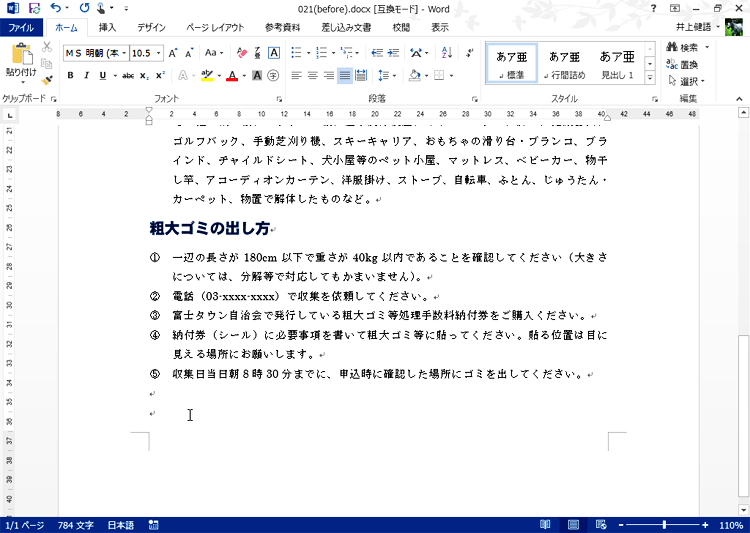Sort text with A-Z icon
This screenshot has width=750, height=533.
[447, 53]
